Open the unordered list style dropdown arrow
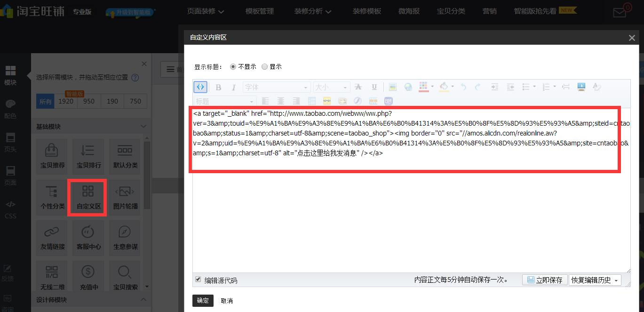This screenshot has width=644, height=312. point(534,87)
